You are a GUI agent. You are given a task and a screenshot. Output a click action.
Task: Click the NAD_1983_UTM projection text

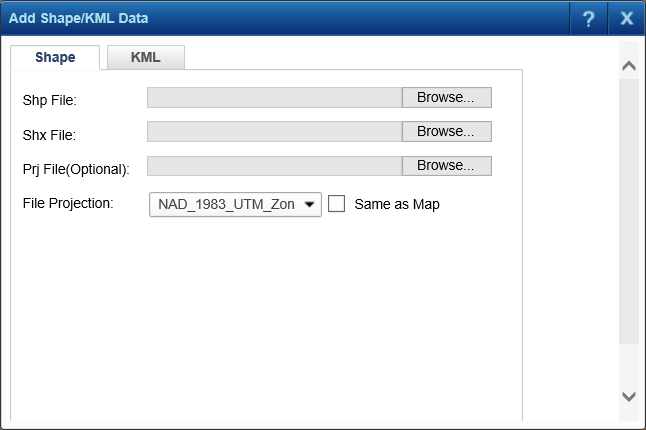(x=226, y=205)
